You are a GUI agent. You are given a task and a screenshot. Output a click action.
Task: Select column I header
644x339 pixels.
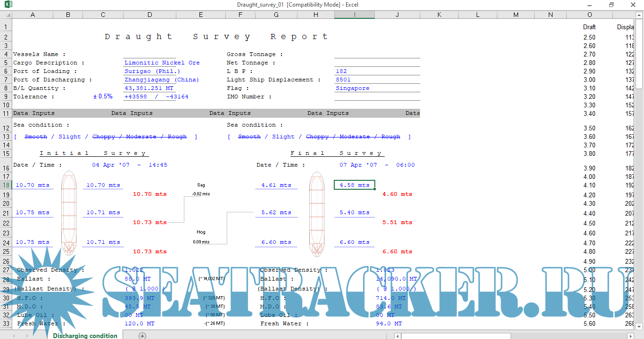coord(355,15)
